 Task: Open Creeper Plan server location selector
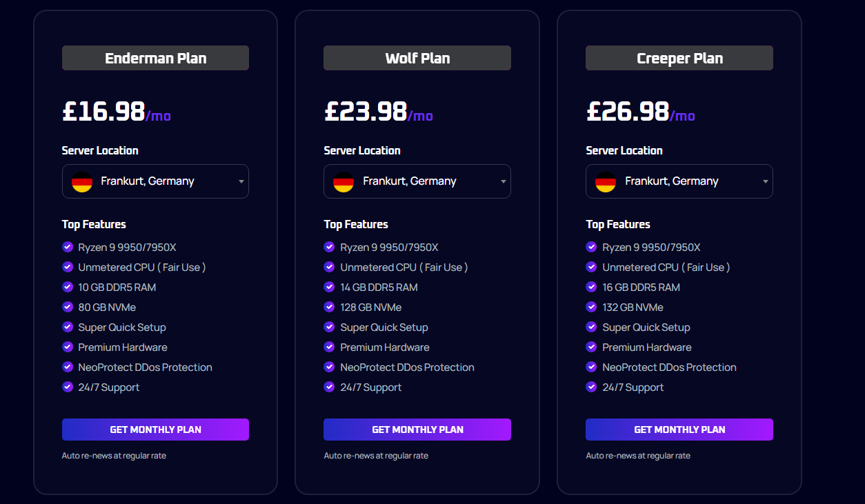coord(679,181)
